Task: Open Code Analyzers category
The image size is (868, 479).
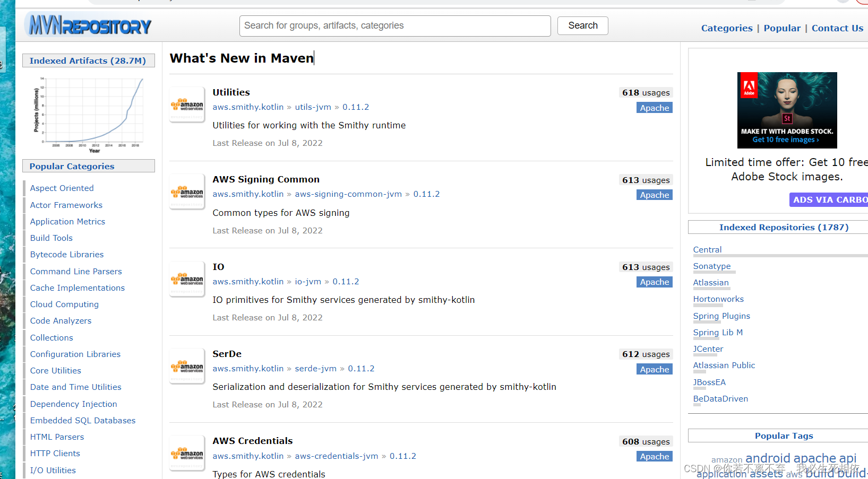Action: tap(61, 320)
